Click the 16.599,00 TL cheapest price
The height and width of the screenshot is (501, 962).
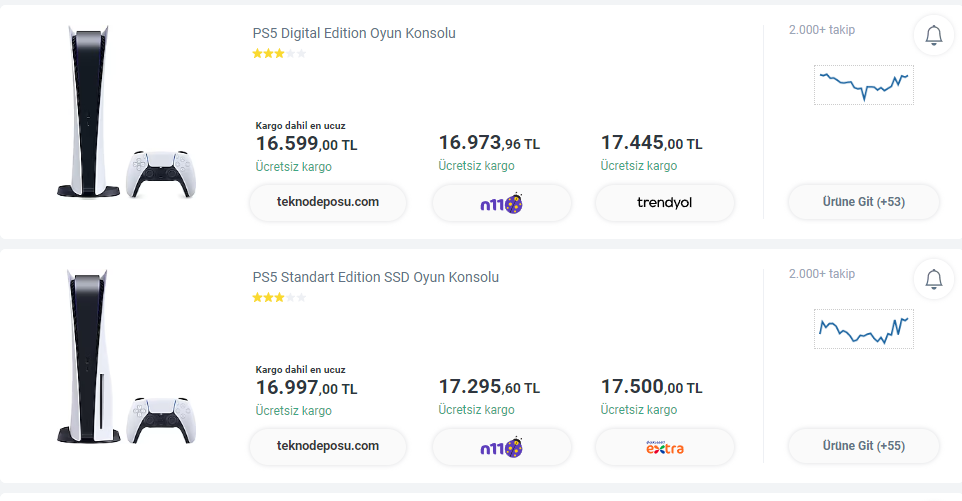point(306,145)
